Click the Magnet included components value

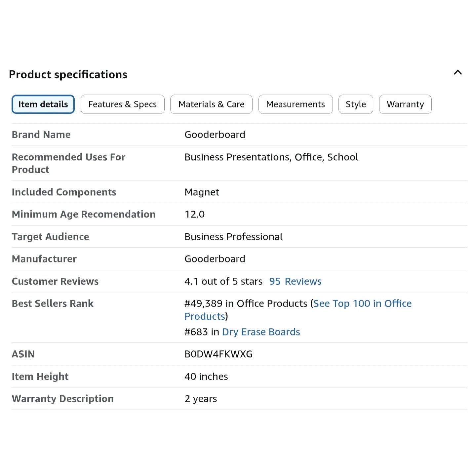coord(202,192)
